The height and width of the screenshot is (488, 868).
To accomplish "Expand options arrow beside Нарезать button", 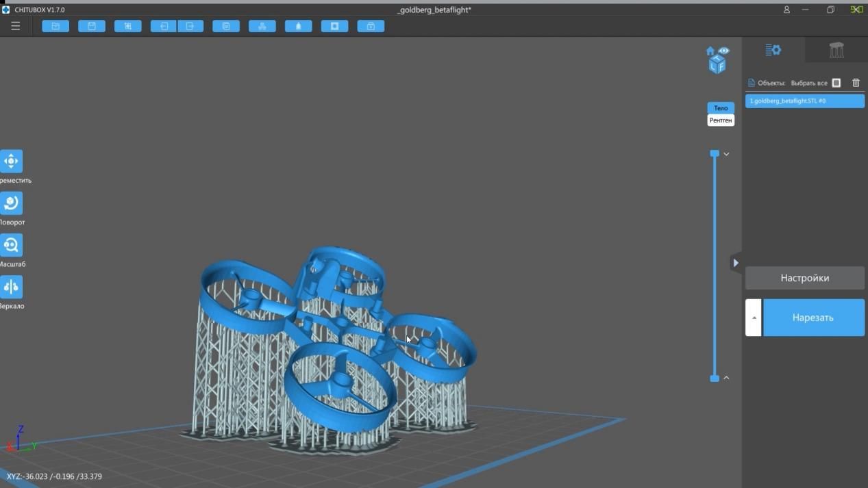I will (x=754, y=318).
